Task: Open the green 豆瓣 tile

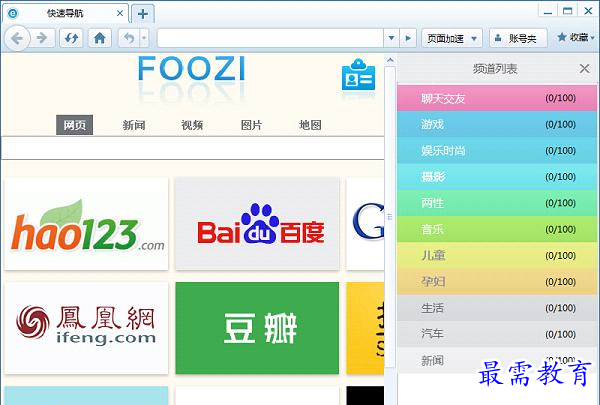Action: 257,328
